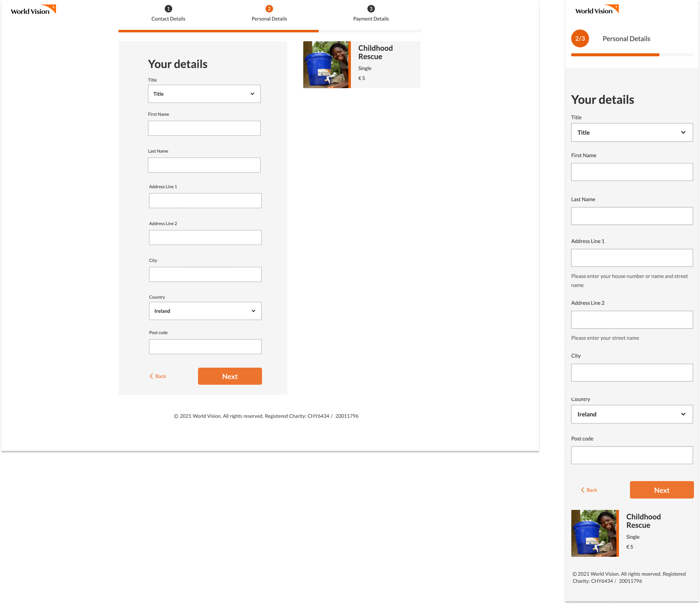Select step 2 Personal Details circle

point(269,9)
